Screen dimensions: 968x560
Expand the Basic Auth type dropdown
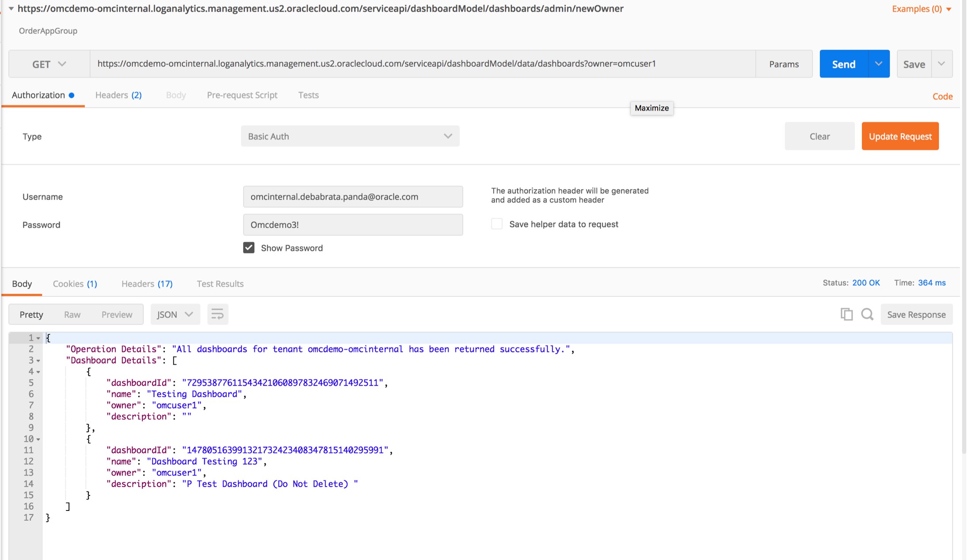click(350, 136)
